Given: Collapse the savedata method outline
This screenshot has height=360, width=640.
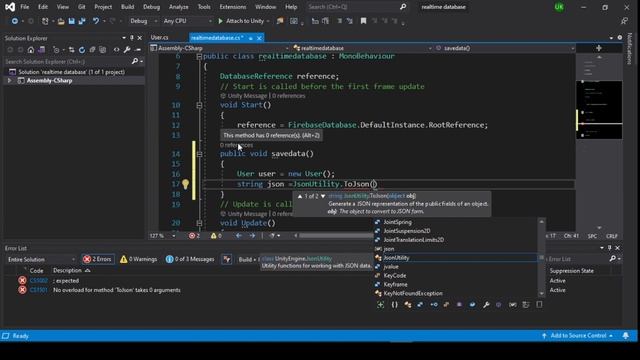Looking at the screenshot, I should pyautogui.click(x=199, y=154).
